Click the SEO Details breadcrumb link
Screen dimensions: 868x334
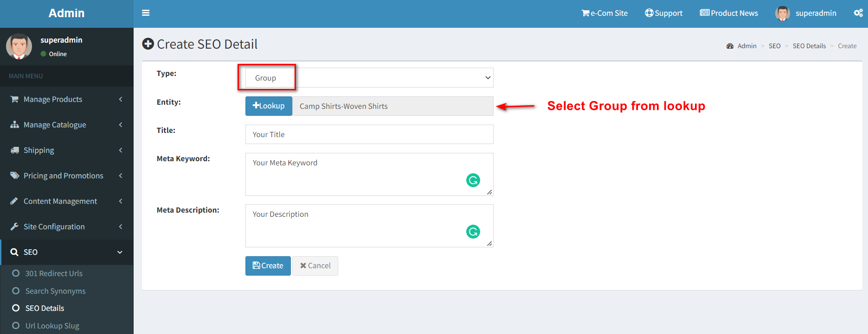click(x=810, y=46)
